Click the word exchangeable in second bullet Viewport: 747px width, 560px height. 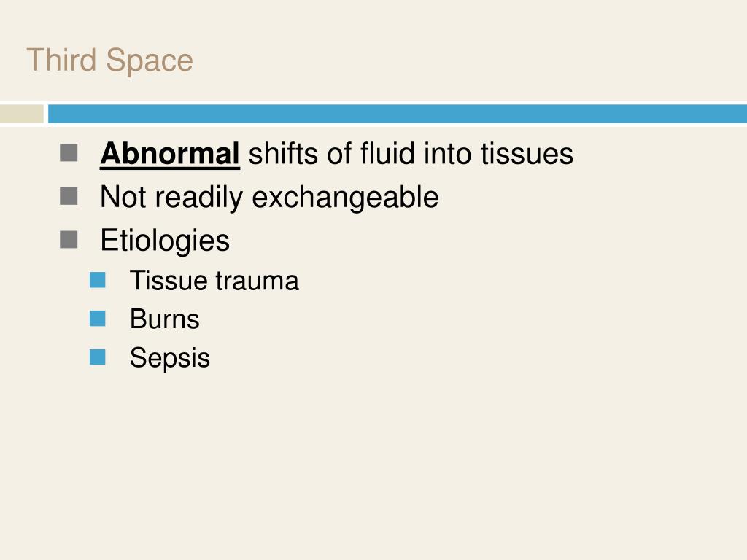point(345,197)
